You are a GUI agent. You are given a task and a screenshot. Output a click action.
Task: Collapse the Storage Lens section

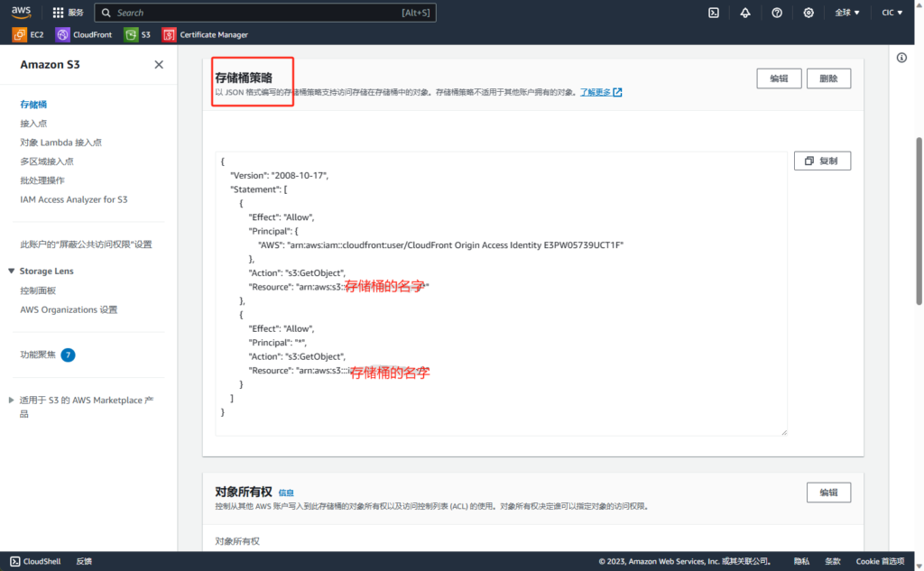coord(11,271)
